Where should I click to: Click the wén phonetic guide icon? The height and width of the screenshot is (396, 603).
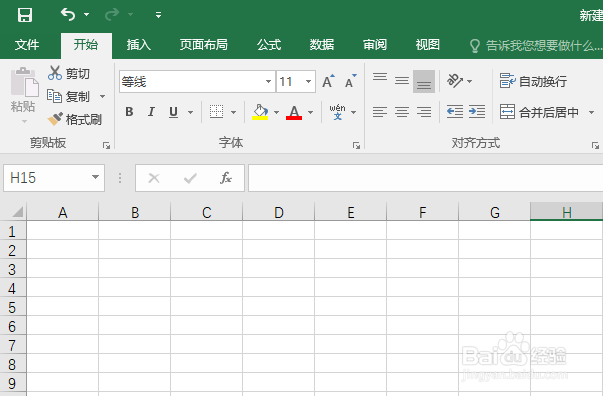pyautogui.click(x=337, y=112)
